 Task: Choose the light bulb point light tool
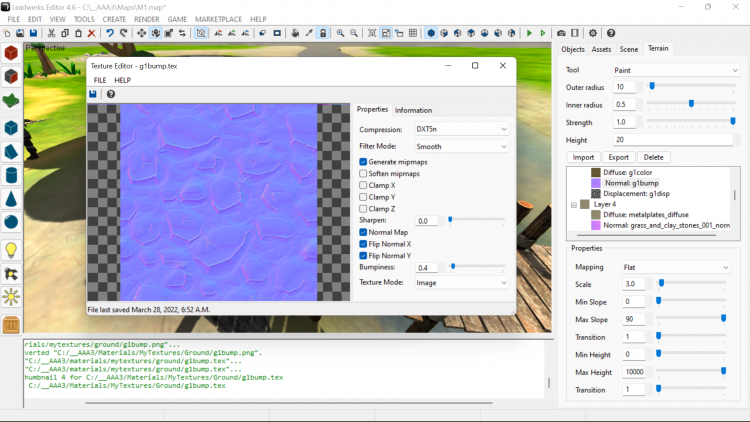[x=11, y=249]
